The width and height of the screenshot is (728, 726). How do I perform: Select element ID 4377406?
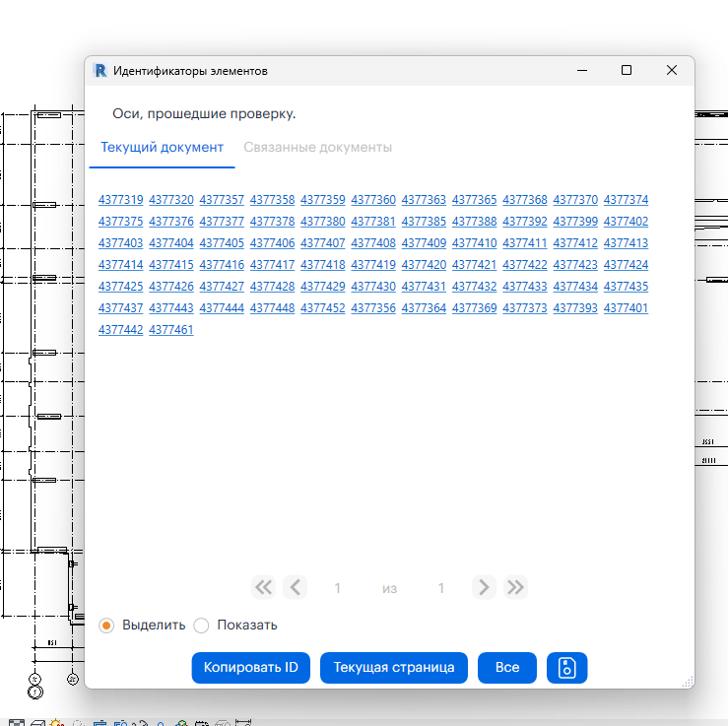coord(272,242)
